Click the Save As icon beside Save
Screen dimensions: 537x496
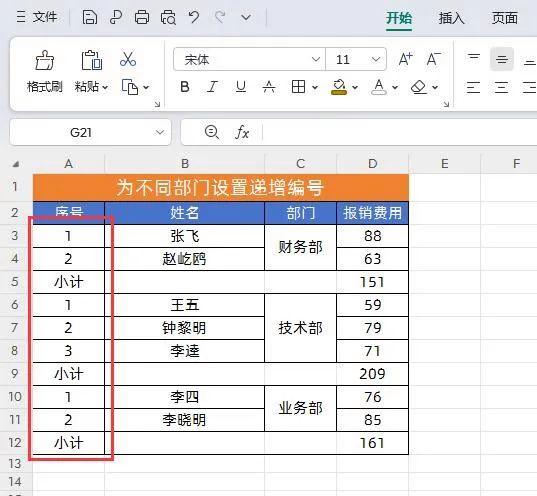point(116,17)
